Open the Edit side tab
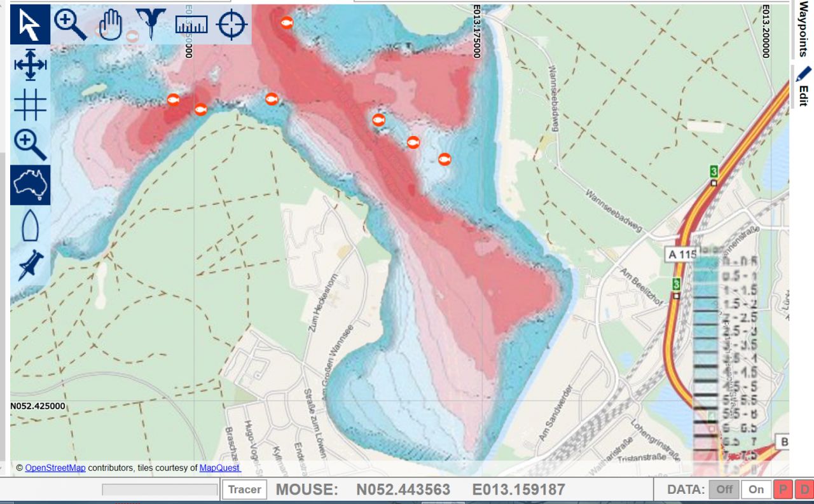814x504 pixels. pyautogui.click(x=803, y=86)
